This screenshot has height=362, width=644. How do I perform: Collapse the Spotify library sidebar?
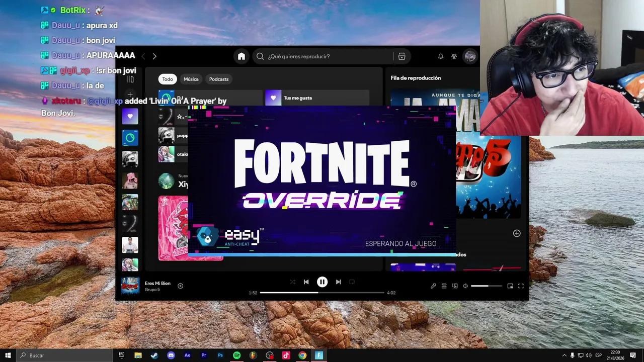(130, 79)
